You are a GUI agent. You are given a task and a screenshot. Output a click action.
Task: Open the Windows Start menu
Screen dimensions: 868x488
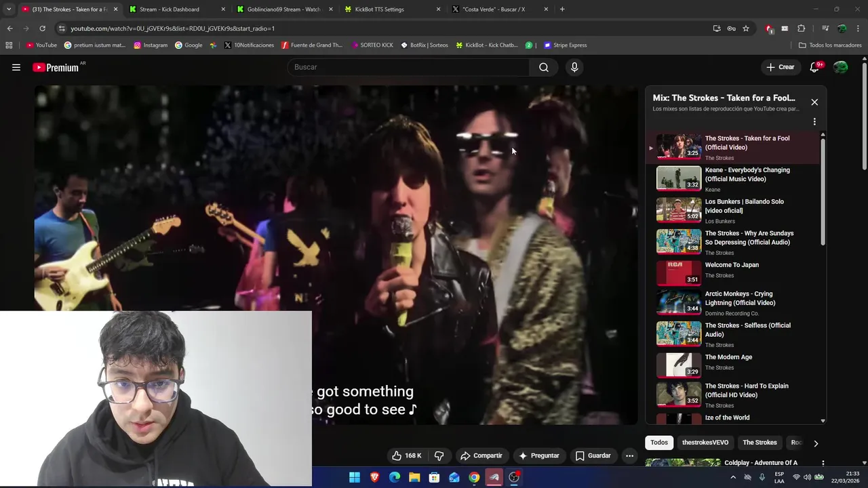355,477
